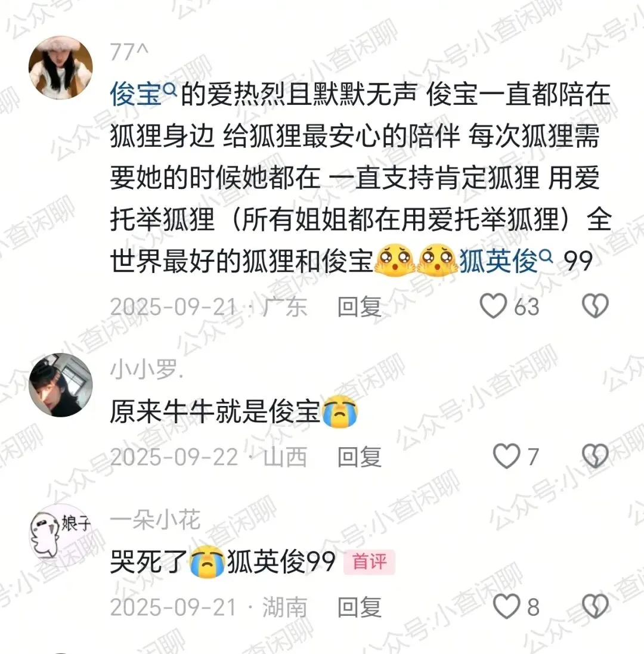Dislike the comment by 77^ with broken heart
Screen dimensions: 644x654
(x=595, y=306)
